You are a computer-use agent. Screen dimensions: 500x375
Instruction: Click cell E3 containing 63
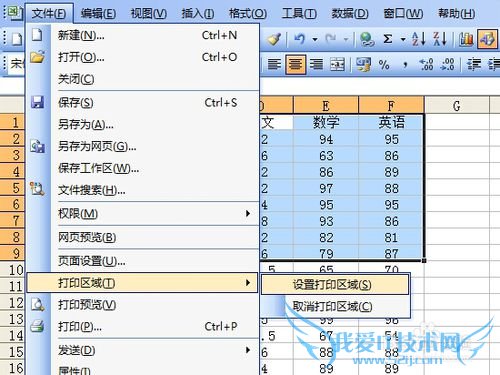326,155
